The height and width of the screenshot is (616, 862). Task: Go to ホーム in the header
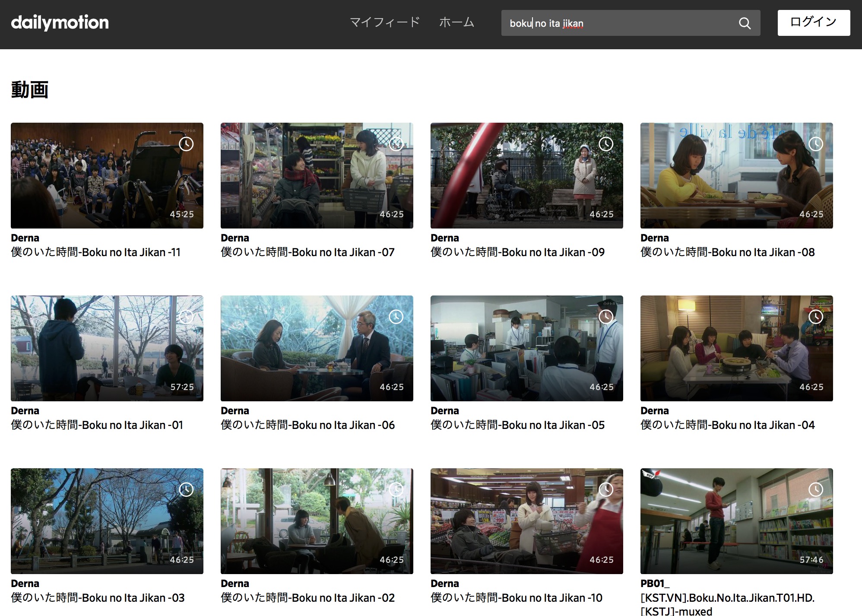coord(456,22)
